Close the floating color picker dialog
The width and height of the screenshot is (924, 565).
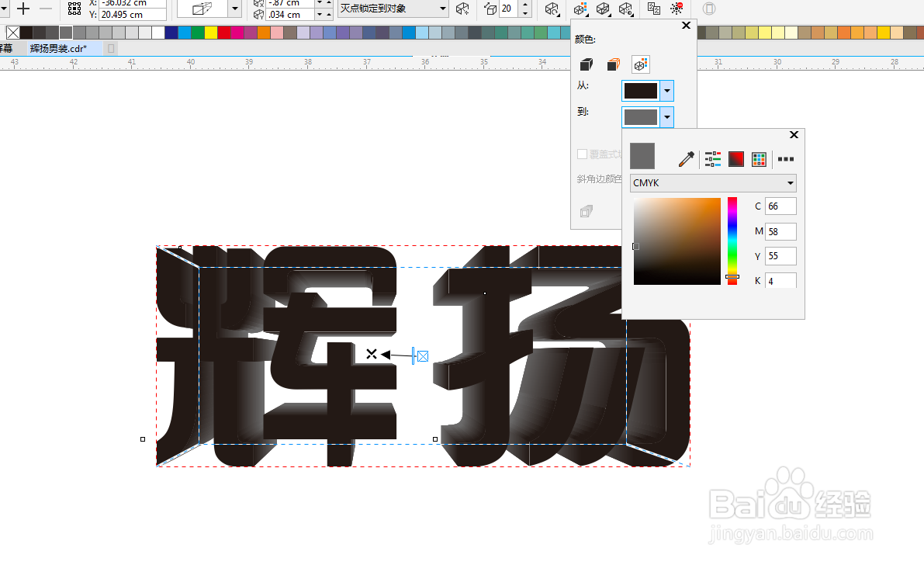coord(794,134)
